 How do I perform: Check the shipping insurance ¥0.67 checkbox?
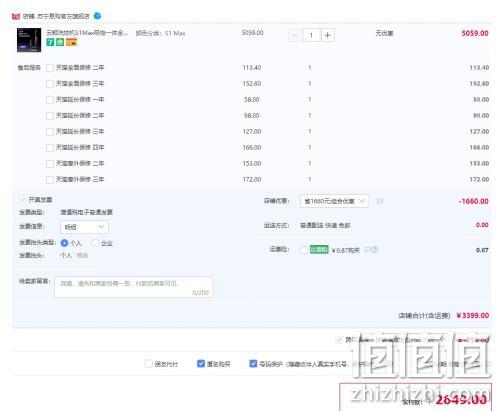pos(304,250)
